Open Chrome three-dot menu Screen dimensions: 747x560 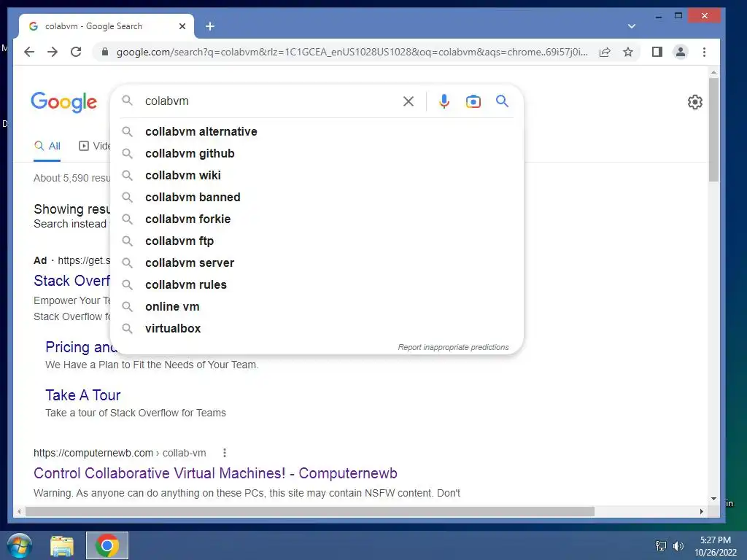(x=704, y=52)
